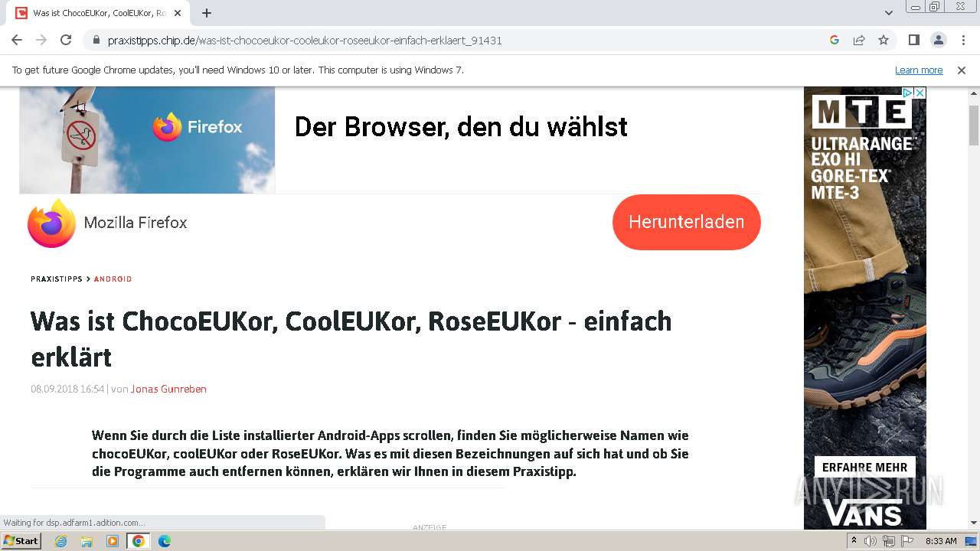Open Windows Media Player on the taskbar
Image resolution: width=980 pixels, height=551 pixels.
coord(113,541)
